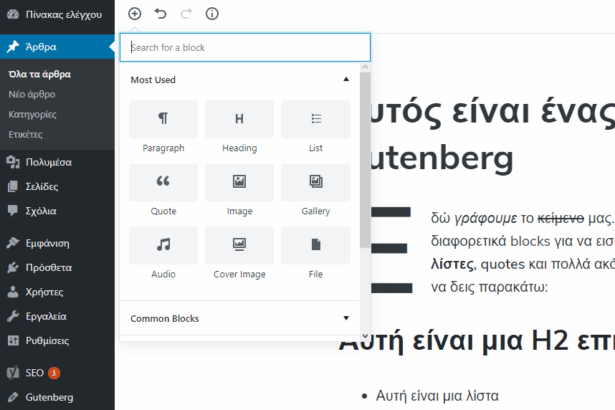Image resolution: width=615 pixels, height=410 pixels.
Task: Undo the last editor change
Action: click(x=160, y=14)
